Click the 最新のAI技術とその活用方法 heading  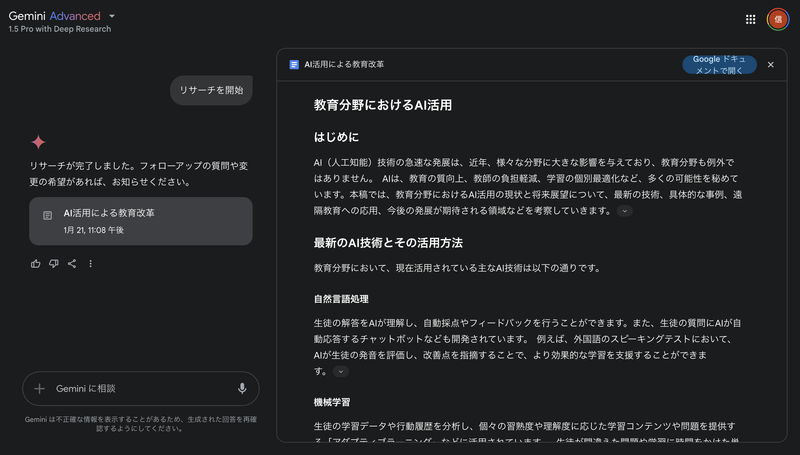(x=388, y=243)
